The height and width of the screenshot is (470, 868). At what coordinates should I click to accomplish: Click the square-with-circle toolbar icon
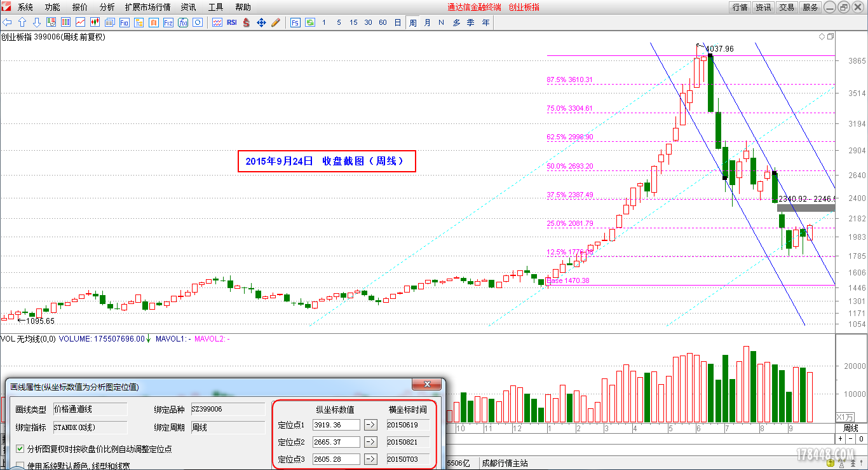point(197,22)
